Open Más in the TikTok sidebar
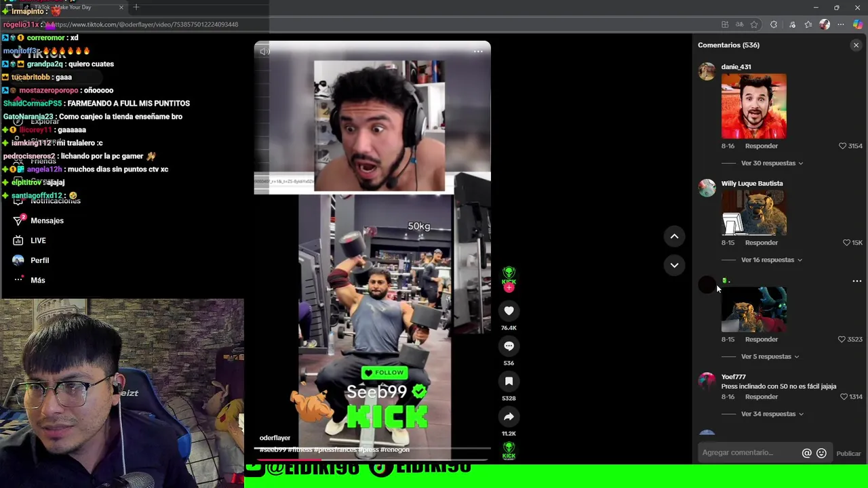 point(37,280)
